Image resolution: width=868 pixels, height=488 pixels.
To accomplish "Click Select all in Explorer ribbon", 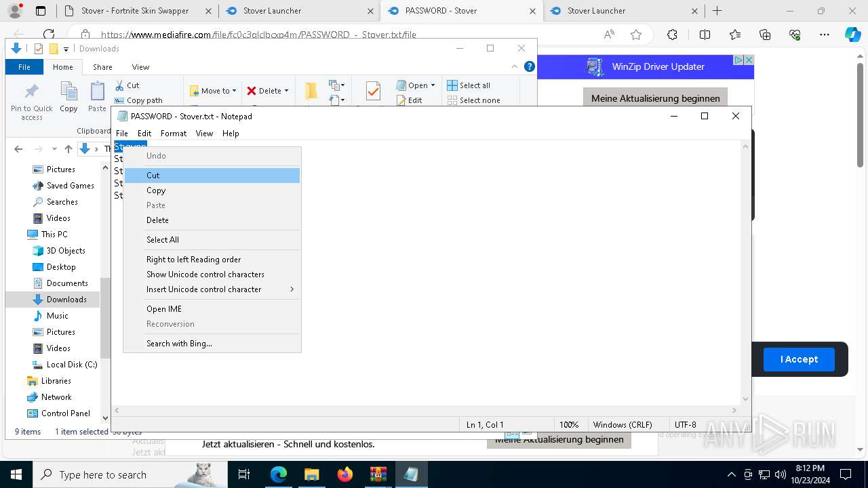I will 469,85.
